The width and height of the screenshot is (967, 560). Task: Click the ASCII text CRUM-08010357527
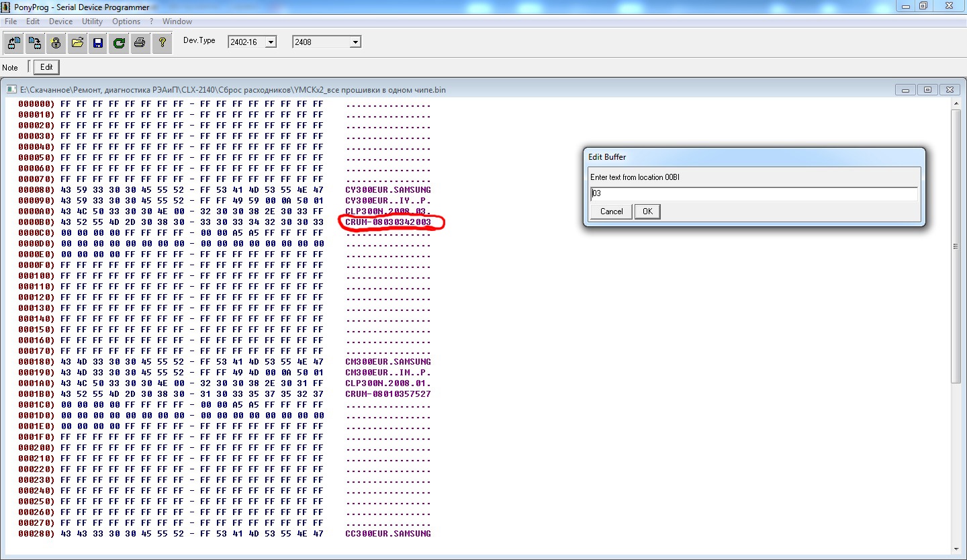[388, 394]
